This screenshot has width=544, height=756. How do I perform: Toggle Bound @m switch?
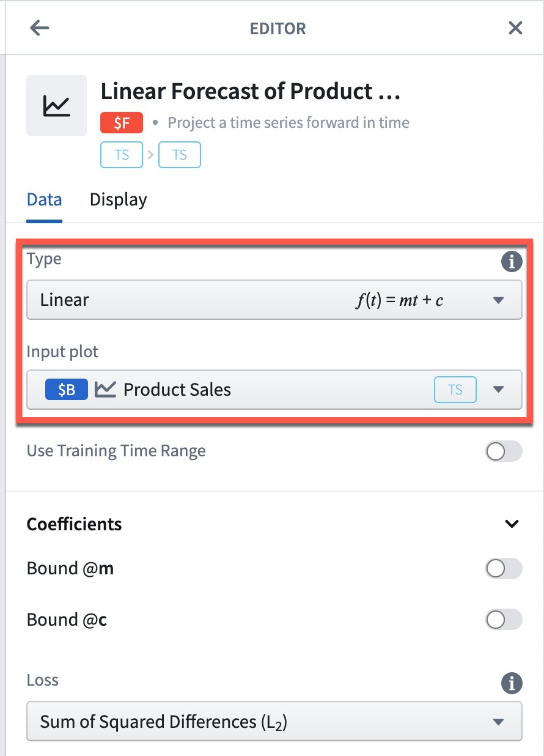504,569
